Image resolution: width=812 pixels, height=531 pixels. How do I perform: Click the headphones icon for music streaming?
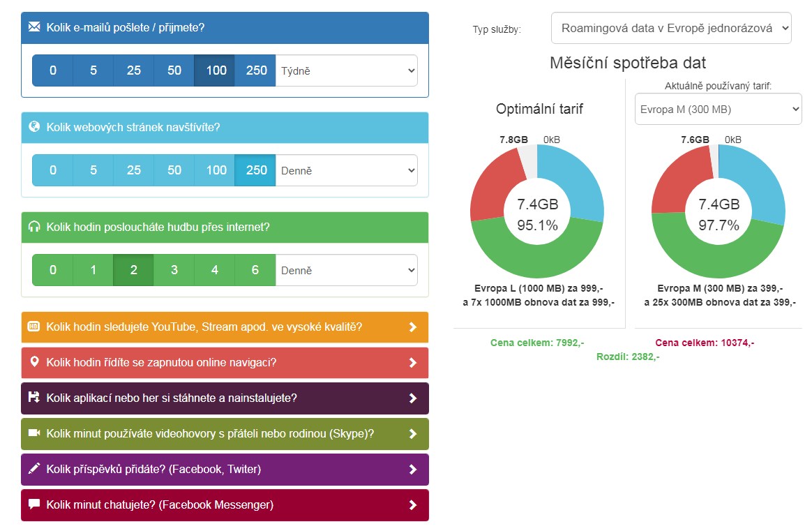pyautogui.click(x=34, y=227)
